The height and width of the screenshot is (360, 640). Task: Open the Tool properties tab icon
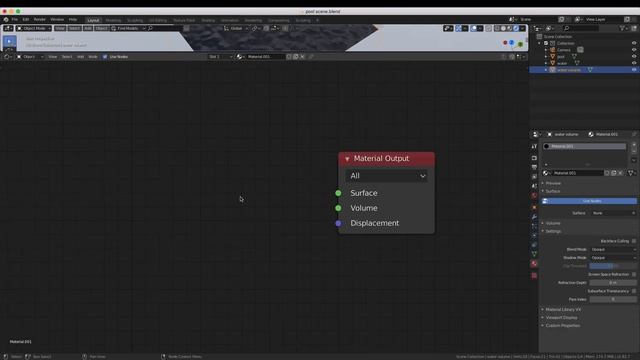click(534, 146)
